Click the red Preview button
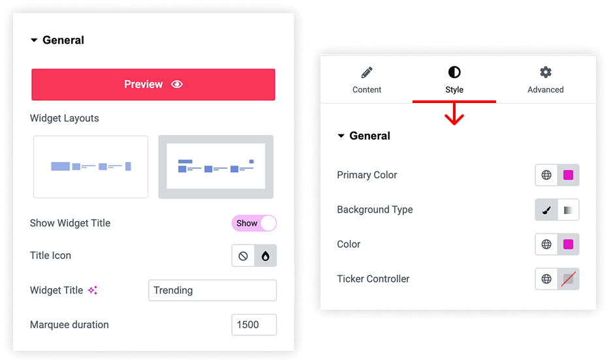The height and width of the screenshot is (364, 609). point(153,85)
